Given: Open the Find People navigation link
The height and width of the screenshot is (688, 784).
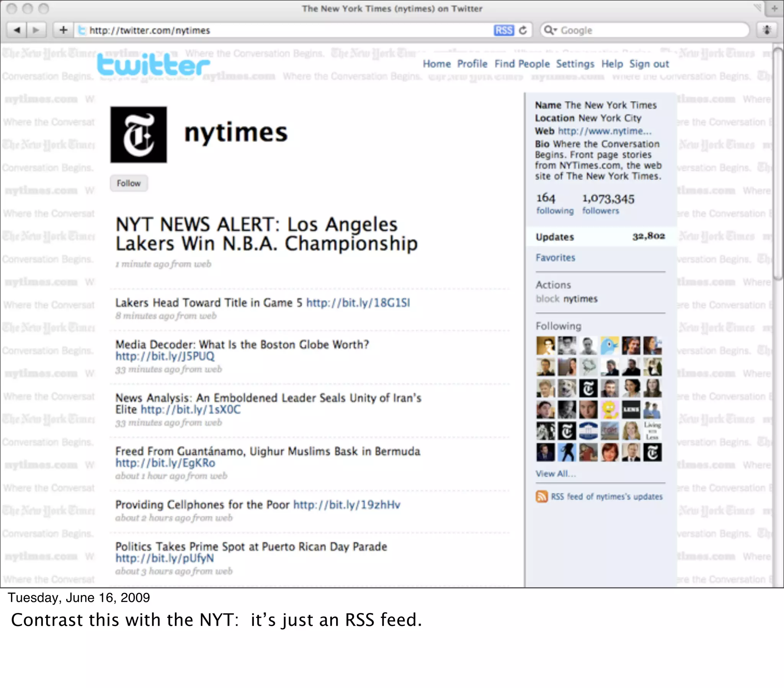Looking at the screenshot, I should 522,64.
